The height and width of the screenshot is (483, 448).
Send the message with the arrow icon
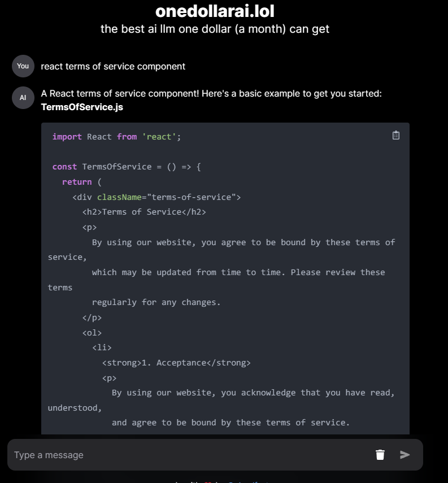[404, 455]
